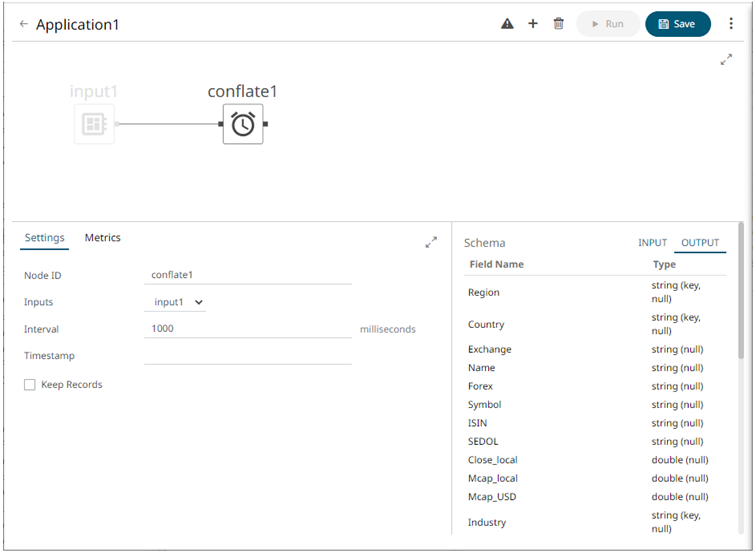This screenshot has width=756, height=553.
Task: Open the Inputs dropdown showing input1
Action: 177,302
